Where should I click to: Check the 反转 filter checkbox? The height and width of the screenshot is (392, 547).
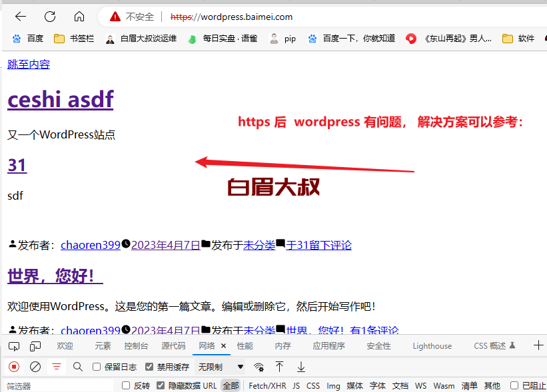tap(126, 385)
